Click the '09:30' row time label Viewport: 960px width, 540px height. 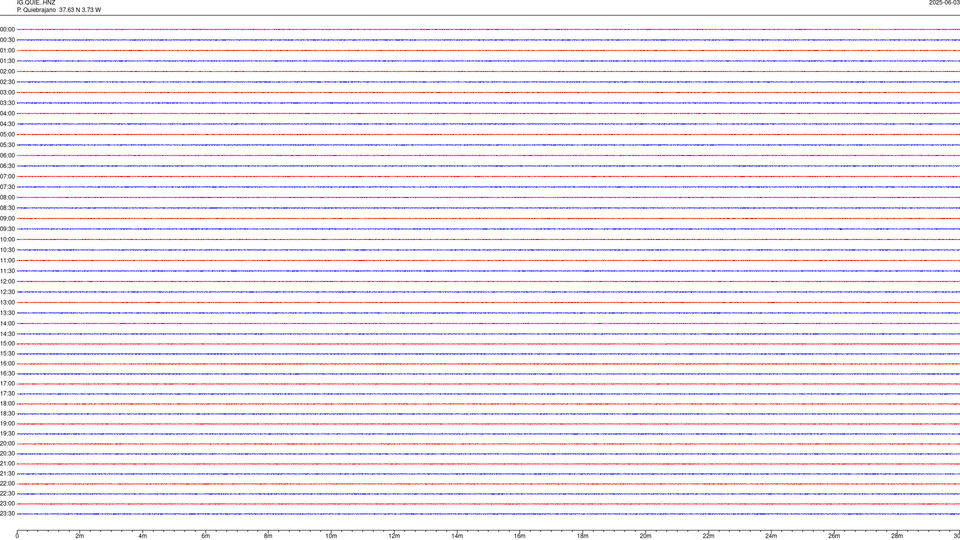(x=7, y=229)
